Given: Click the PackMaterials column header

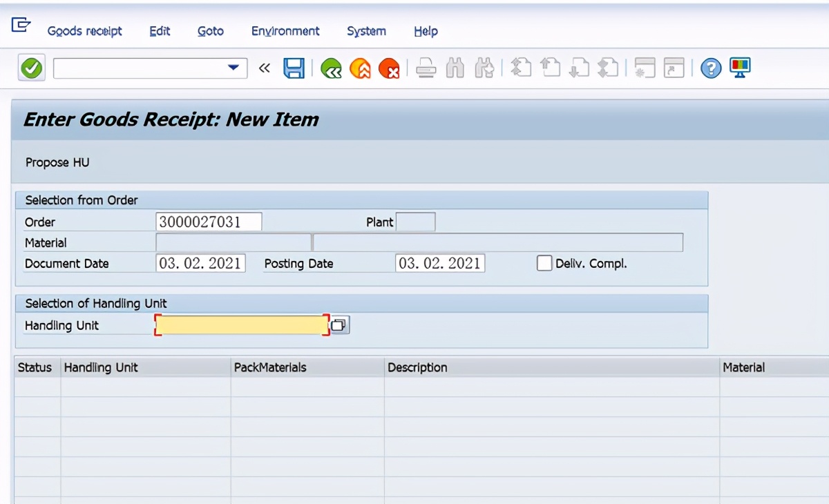Looking at the screenshot, I should (307, 367).
